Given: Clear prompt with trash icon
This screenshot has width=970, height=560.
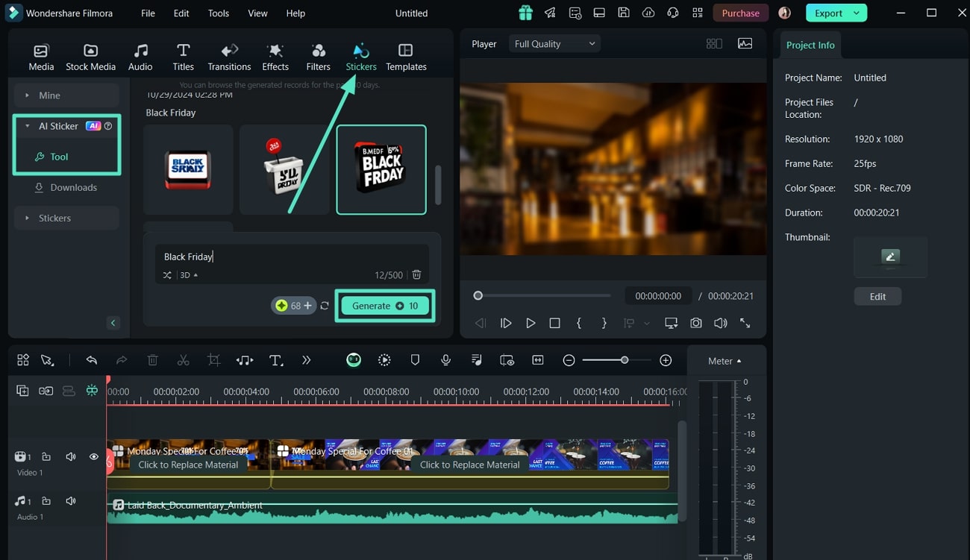Looking at the screenshot, I should click(417, 275).
